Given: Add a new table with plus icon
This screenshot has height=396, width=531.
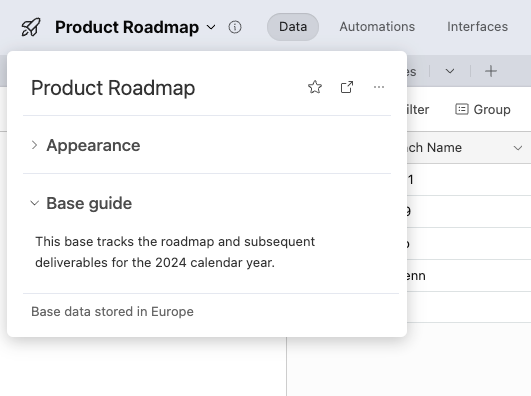Looking at the screenshot, I should pos(491,71).
